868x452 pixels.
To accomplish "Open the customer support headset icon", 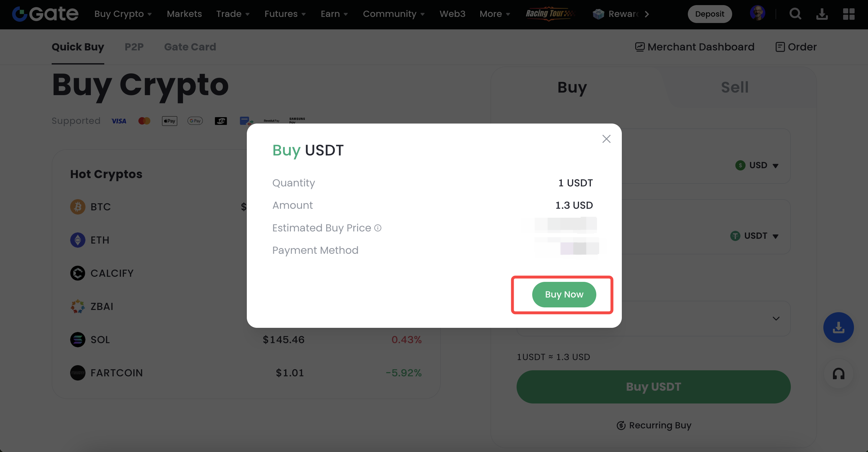I will [x=838, y=374].
